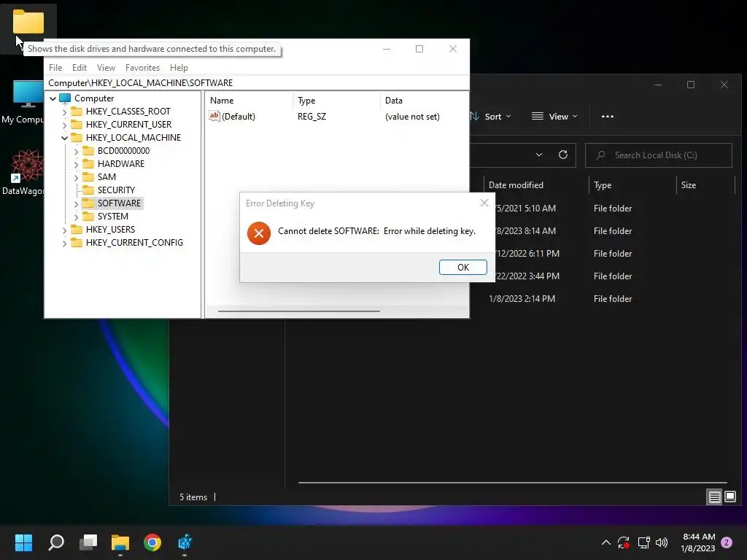This screenshot has width=747, height=560.
Task: Expand the SOFTWARE key
Action: (x=76, y=204)
